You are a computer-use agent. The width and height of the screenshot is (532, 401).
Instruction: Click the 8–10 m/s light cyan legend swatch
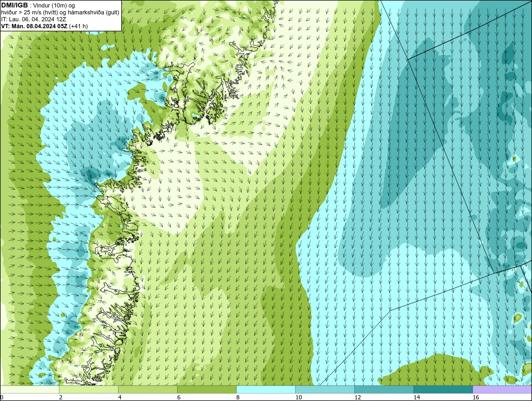(266, 389)
